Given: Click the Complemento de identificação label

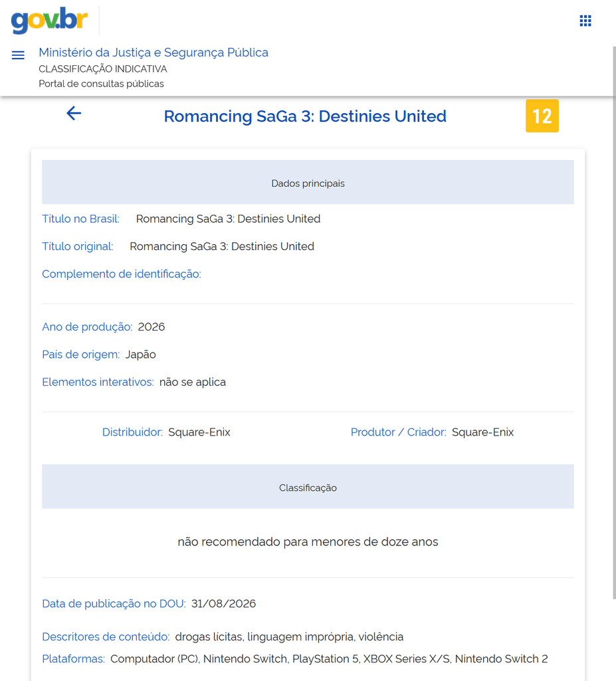Looking at the screenshot, I should (x=122, y=274).
